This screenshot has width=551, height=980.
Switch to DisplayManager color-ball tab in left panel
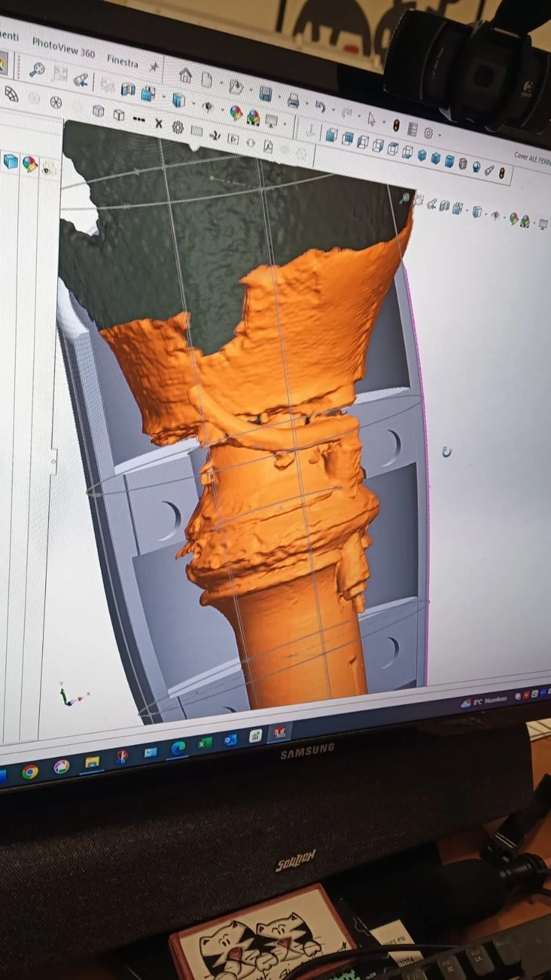pos(29,164)
